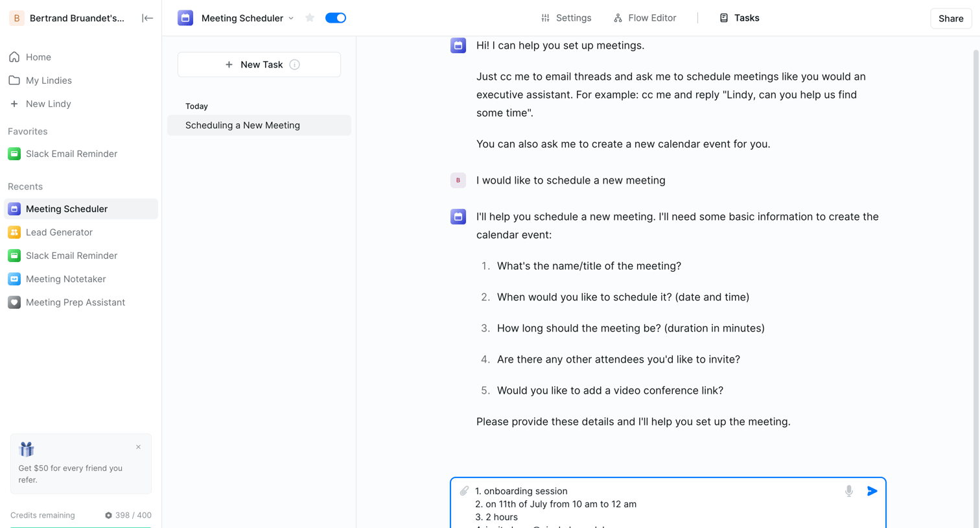Send the message with the arrow icon
Screen dimensions: 980x528
click(x=872, y=491)
